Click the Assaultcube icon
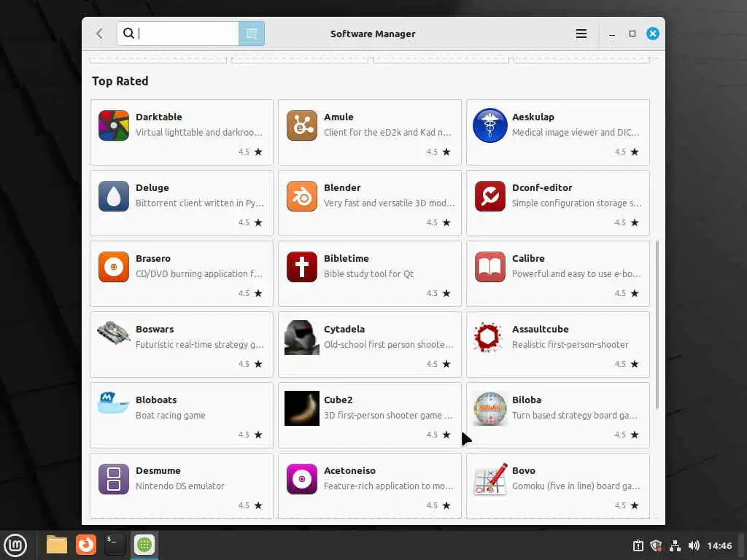747x560 pixels. click(x=488, y=337)
